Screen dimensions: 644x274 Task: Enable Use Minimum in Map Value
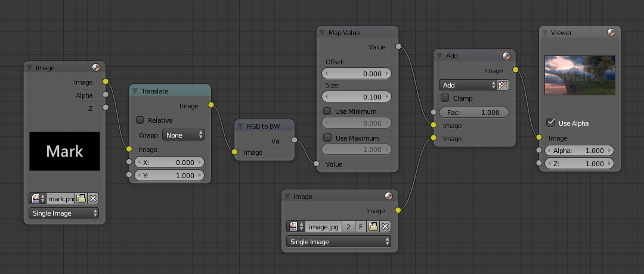pyautogui.click(x=327, y=111)
